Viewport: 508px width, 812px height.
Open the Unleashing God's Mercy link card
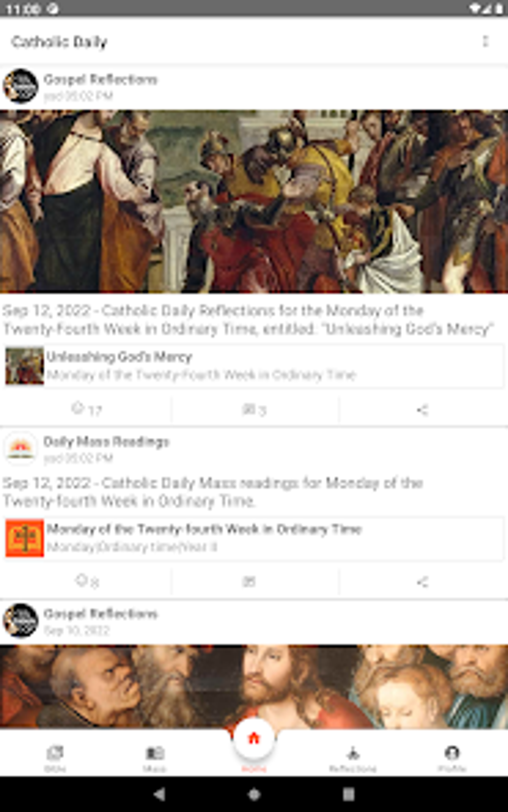[254, 366]
